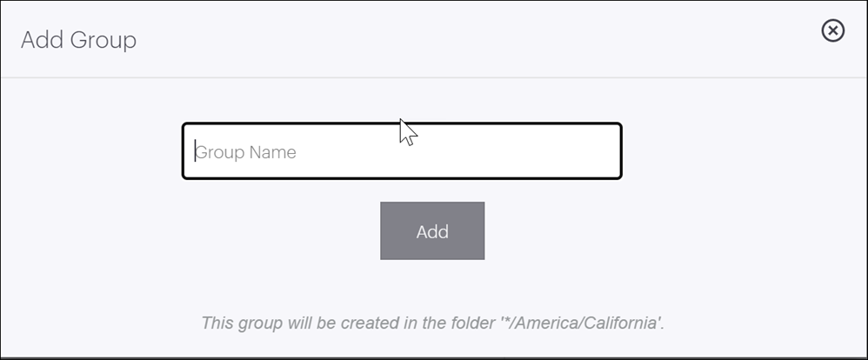Confirm group creation with Add
This screenshot has width=868, height=360.
pos(432,231)
